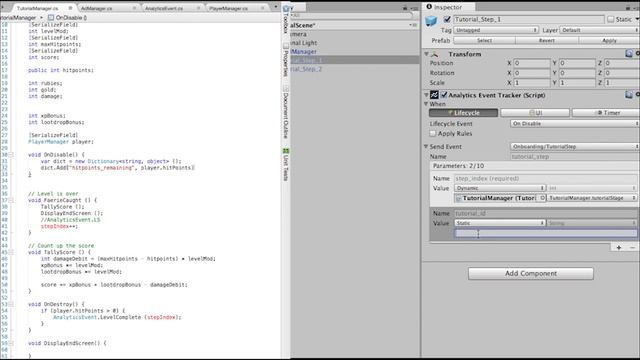640x360 pixels.
Task: Collapse the Transform component foldout
Action: (427, 54)
